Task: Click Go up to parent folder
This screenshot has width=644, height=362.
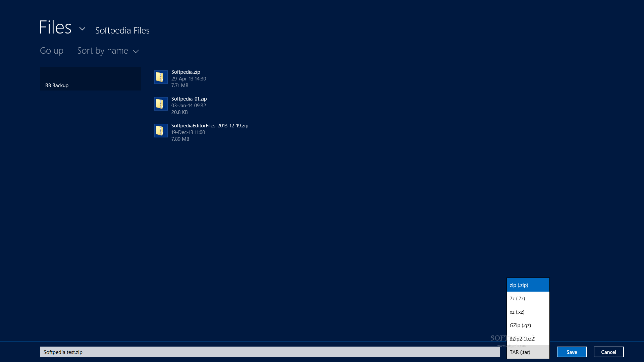Action: 51,51
